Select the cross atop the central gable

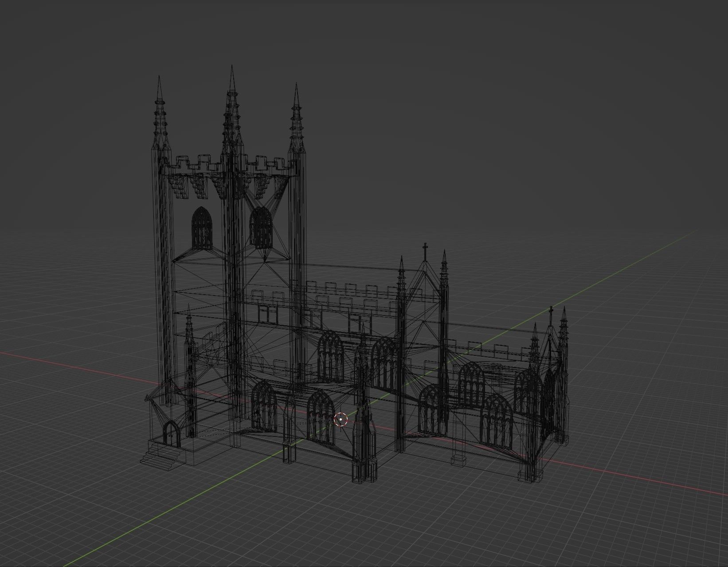coord(425,252)
